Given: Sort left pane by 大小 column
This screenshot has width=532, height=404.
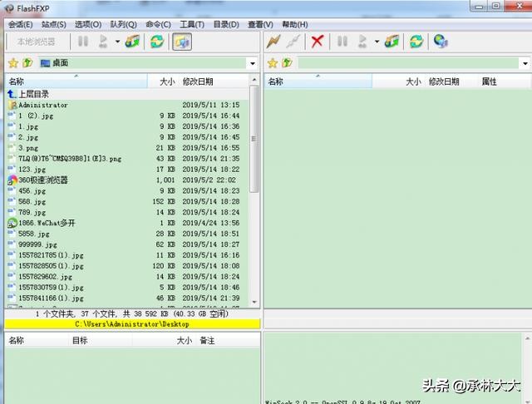Looking at the screenshot, I should click(x=162, y=81).
